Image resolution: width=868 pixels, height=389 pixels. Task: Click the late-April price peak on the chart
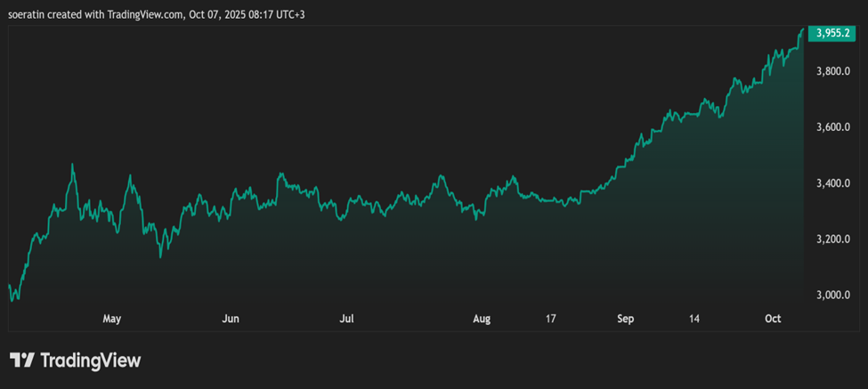[x=72, y=165]
